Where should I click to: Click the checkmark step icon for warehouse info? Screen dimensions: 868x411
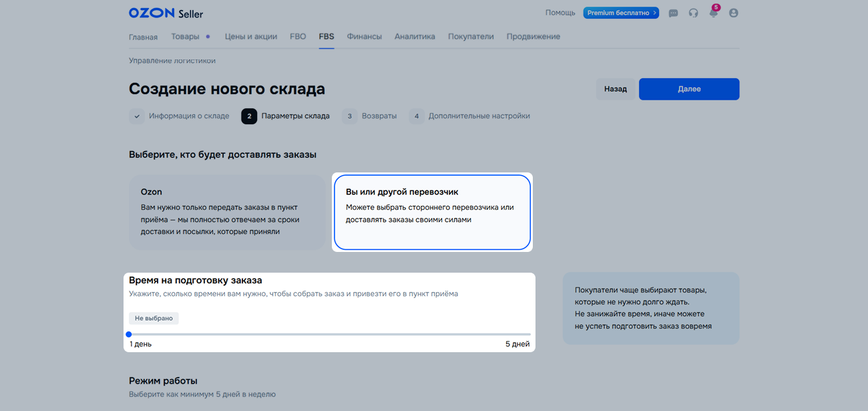(137, 116)
